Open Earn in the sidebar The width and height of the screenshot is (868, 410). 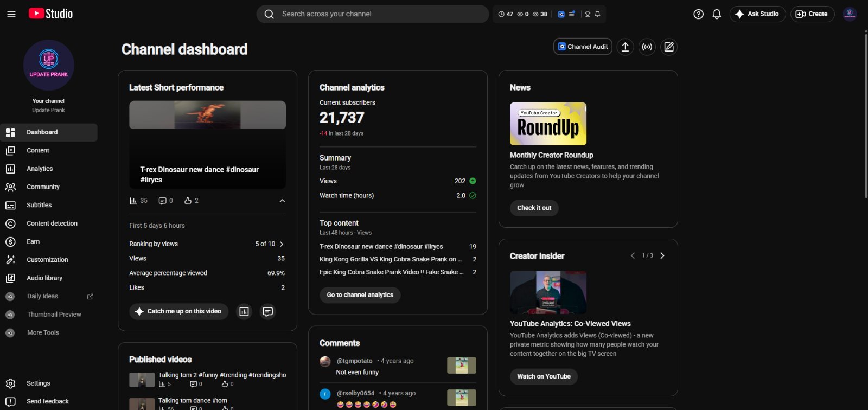click(49, 242)
